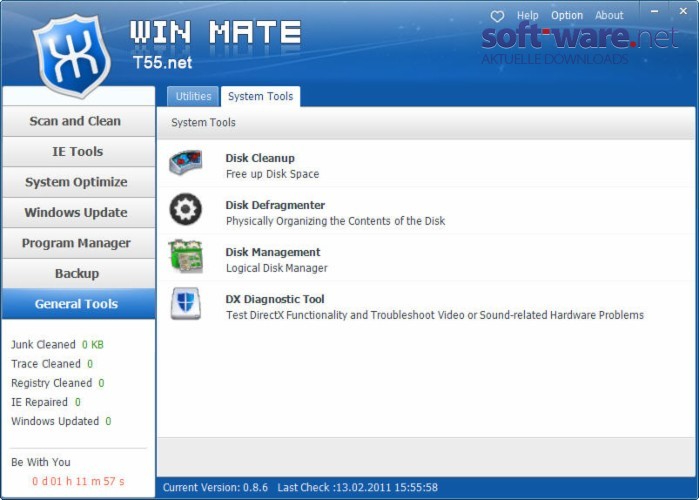Click the heart icon in header

tap(497, 16)
